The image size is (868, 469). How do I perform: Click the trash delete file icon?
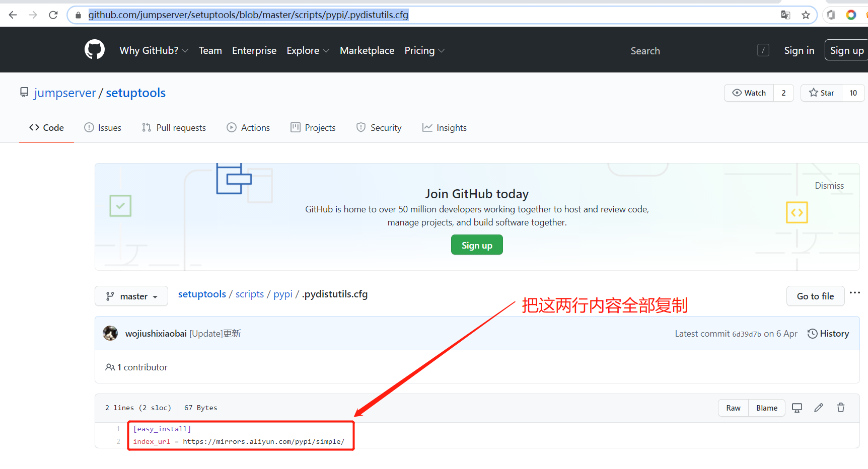pos(841,408)
